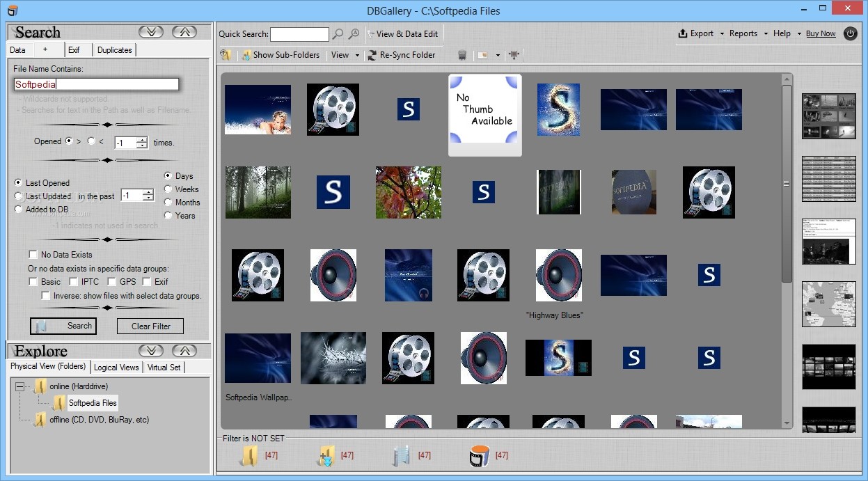
Task: Click the DBGallery app icon in title bar
Action: click(x=12, y=10)
